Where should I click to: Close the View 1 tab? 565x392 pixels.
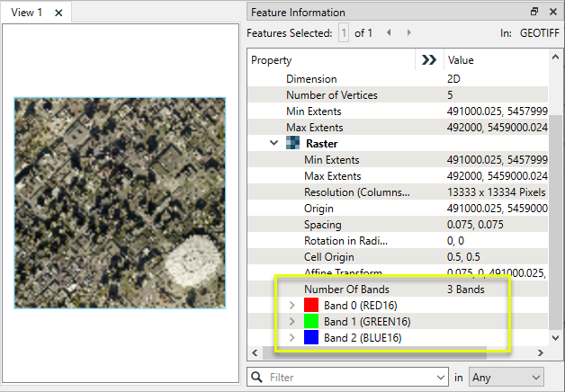pyautogui.click(x=58, y=13)
